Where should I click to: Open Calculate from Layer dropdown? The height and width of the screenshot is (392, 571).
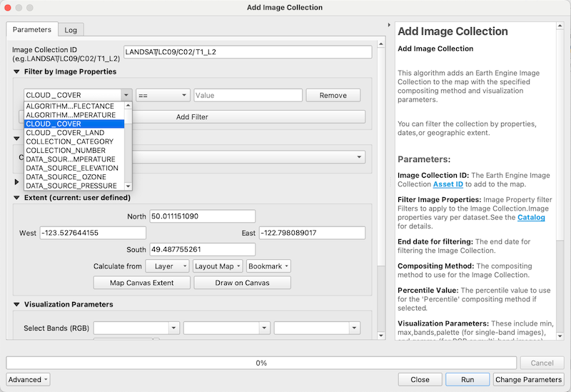167,266
